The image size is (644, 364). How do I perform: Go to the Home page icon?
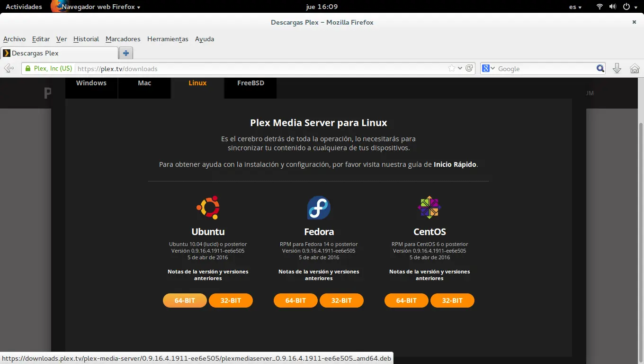click(635, 68)
